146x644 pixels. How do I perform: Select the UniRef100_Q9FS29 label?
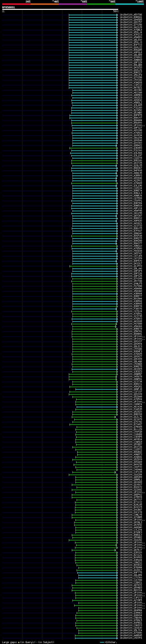131,63
